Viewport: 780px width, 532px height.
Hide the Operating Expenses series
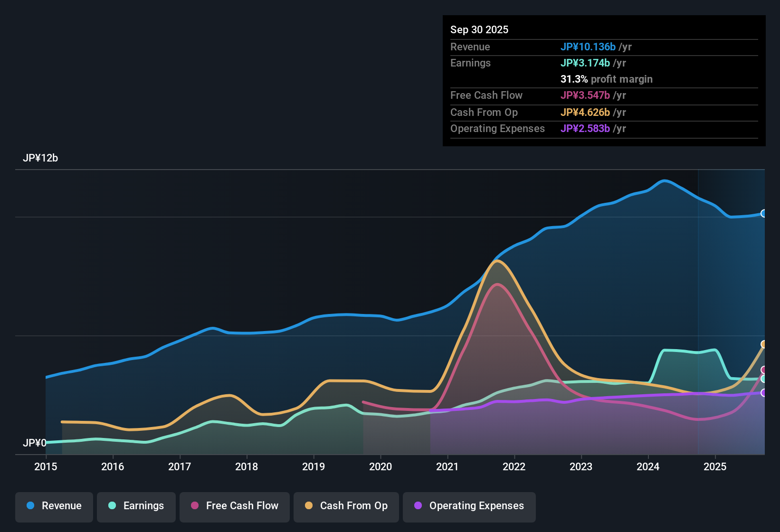(x=469, y=506)
